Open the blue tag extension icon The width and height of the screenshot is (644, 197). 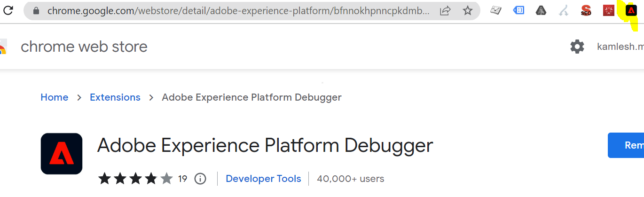pyautogui.click(x=518, y=10)
